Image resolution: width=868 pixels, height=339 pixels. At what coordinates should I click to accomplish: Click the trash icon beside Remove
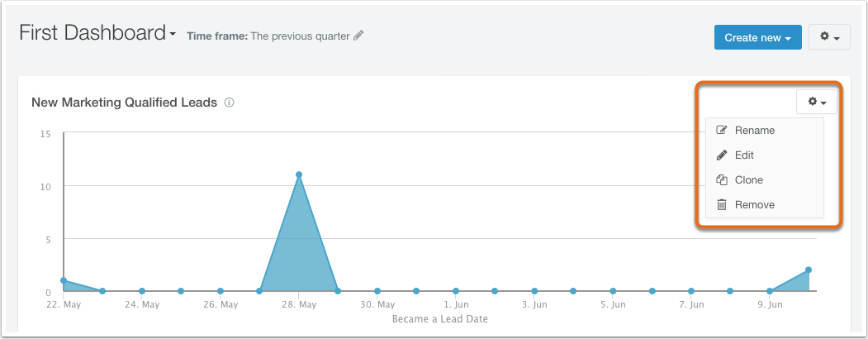[721, 205]
